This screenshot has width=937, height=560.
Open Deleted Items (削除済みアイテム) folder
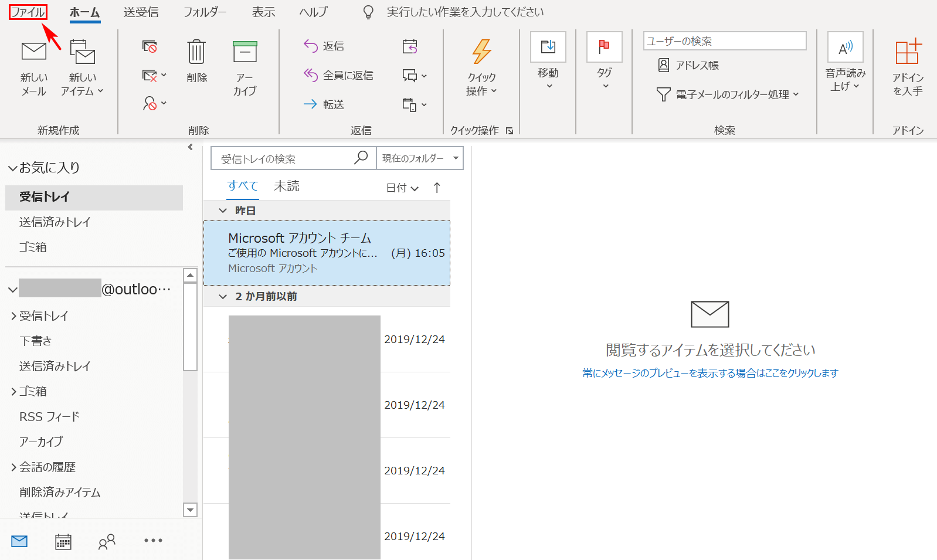(x=60, y=493)
